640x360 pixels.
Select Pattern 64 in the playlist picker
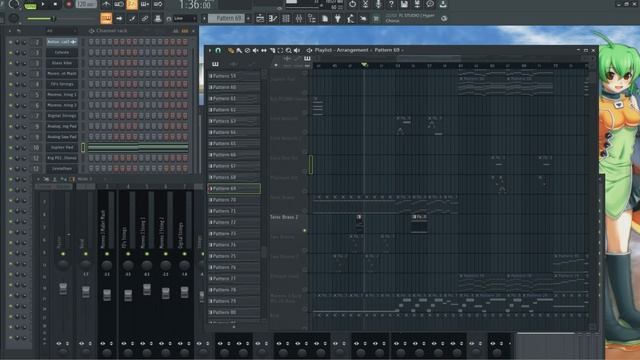[234, 132]
